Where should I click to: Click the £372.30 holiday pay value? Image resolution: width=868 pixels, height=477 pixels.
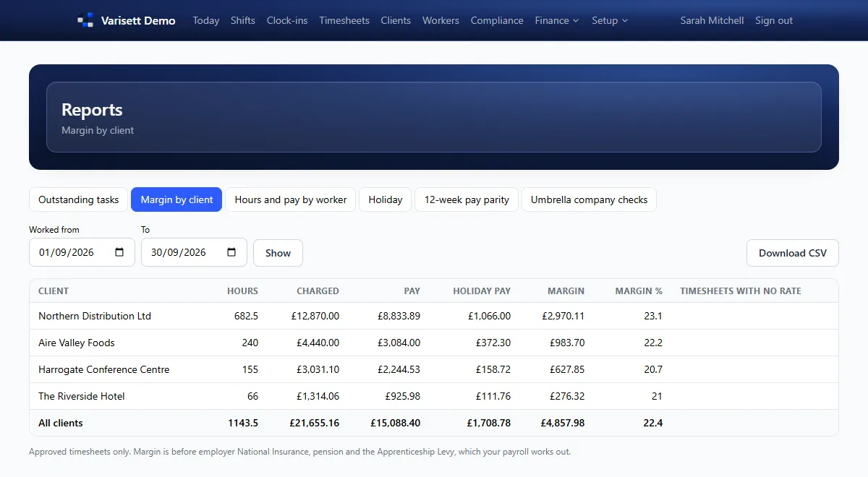pos(493,343)
